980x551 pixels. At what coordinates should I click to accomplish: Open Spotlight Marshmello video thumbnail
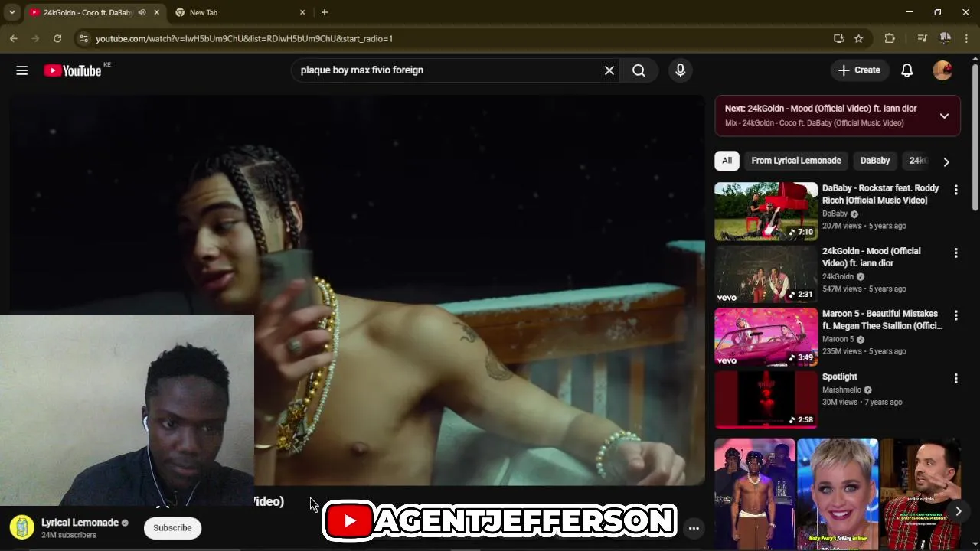coord(766,399)
